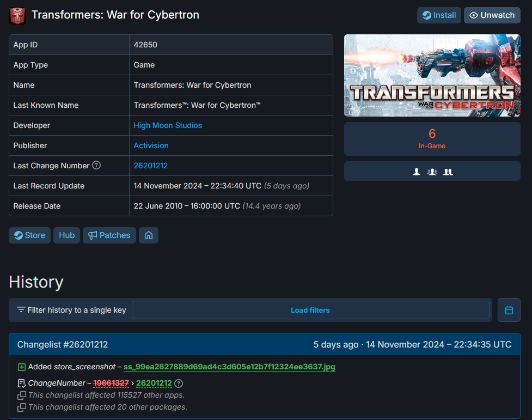Click the Last Record Update timestamp
The width and height of the screenshot is (532, 420).
point(198,186)
